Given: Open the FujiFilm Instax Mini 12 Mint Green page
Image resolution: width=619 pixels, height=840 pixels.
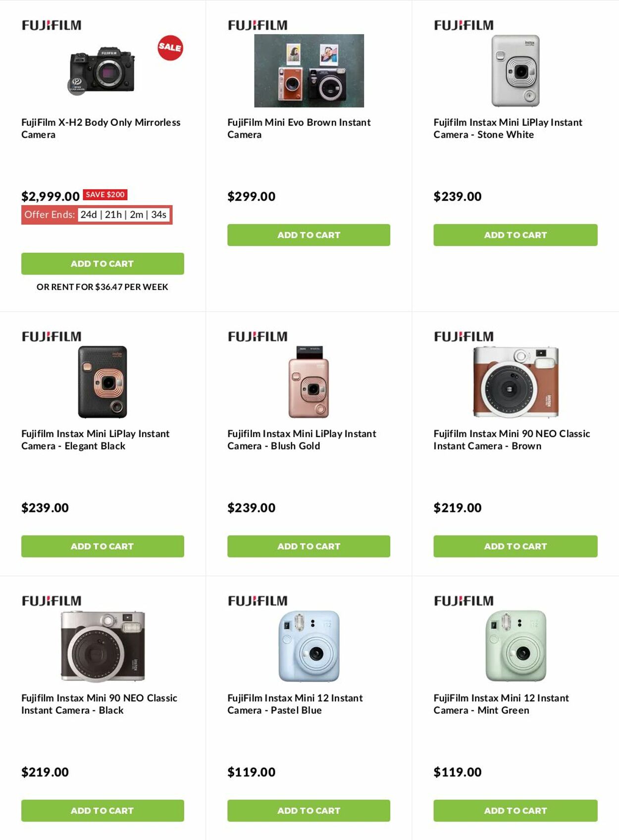Looking at the screenshot, I should point(501,704).
